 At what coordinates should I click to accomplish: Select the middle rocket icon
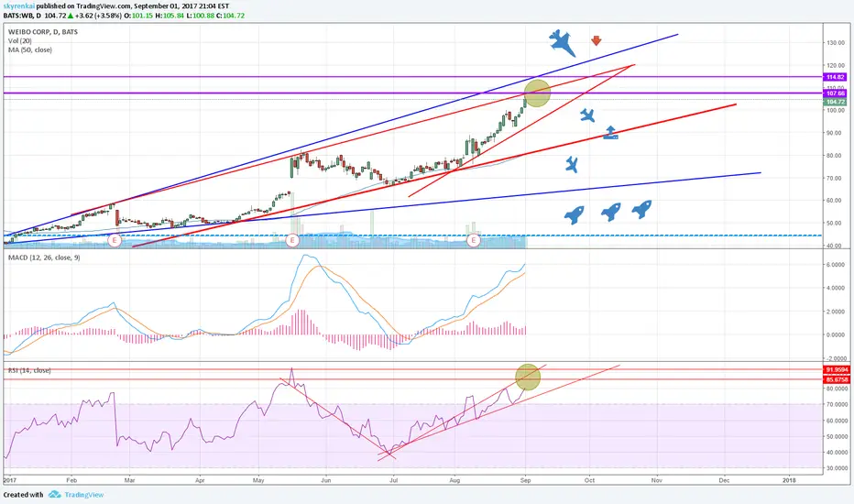611,212
